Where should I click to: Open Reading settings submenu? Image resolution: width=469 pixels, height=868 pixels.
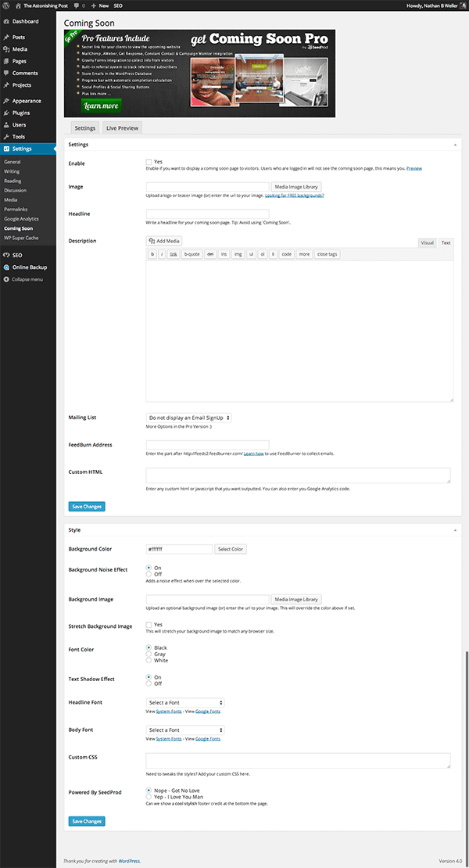tap(13, 181)
